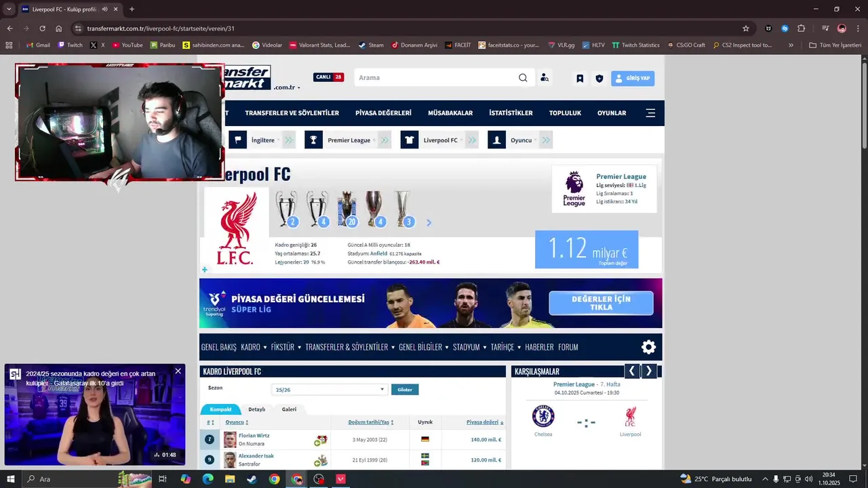Open the hamburger menu in navigation bar

650,113
